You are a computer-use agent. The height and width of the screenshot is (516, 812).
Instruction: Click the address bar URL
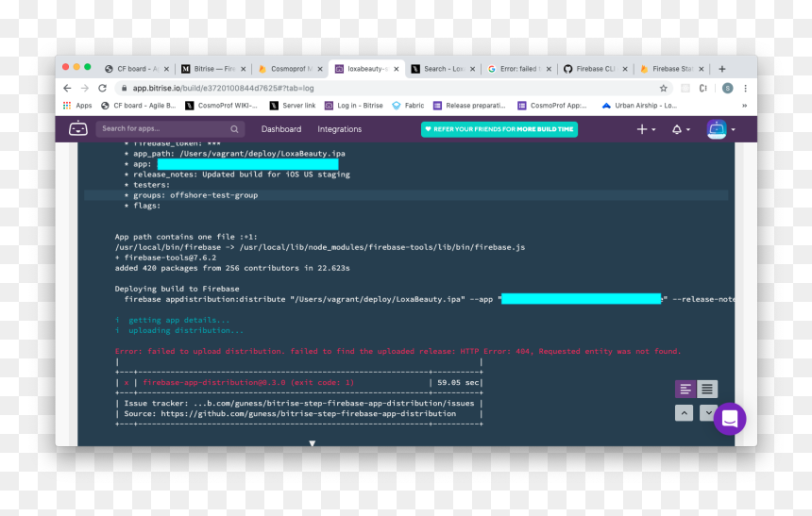[223, 88]
